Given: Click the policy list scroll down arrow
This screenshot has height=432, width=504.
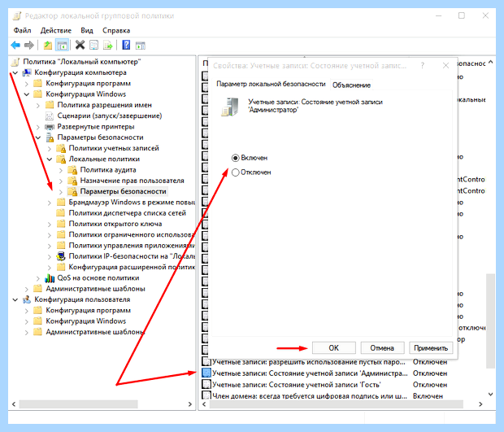Looking at the screenshot, I should 490,394.
